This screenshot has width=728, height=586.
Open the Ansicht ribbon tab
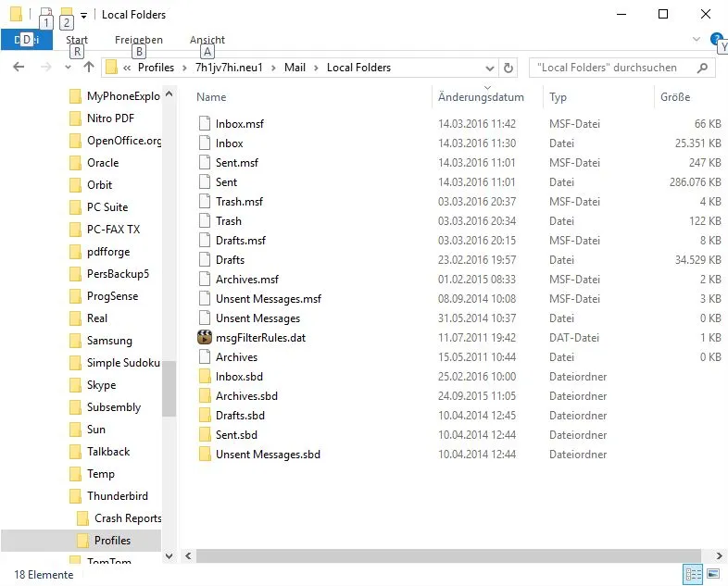207,40
